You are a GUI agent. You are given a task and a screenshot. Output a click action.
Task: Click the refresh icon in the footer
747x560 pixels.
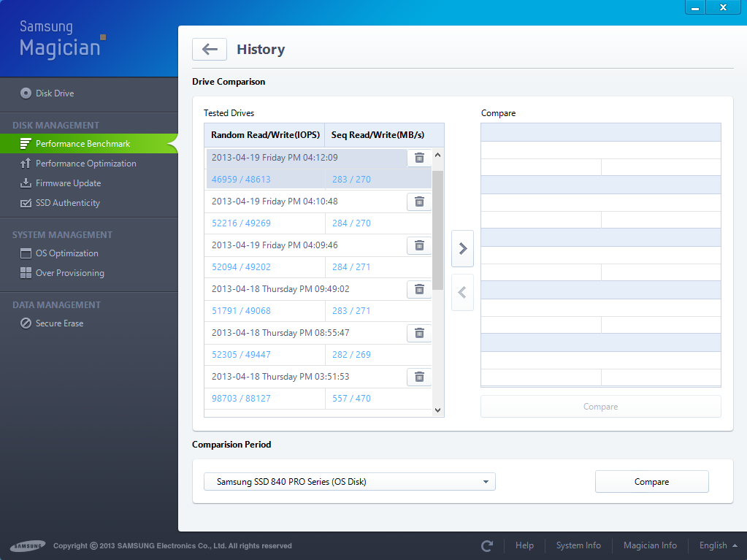pyautogui.click(x=487, y=545)
